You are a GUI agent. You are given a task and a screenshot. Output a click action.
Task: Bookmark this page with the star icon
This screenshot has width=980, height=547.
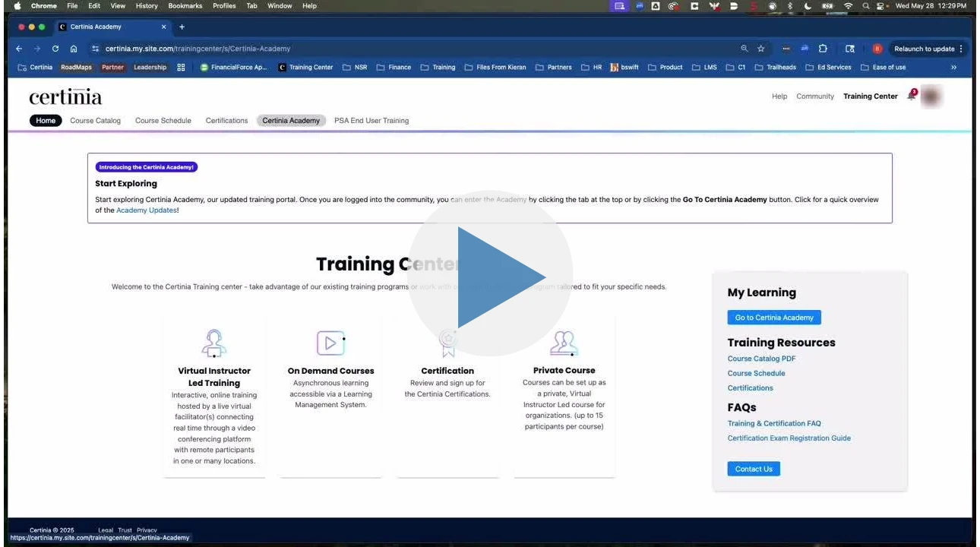pos(760,49)
